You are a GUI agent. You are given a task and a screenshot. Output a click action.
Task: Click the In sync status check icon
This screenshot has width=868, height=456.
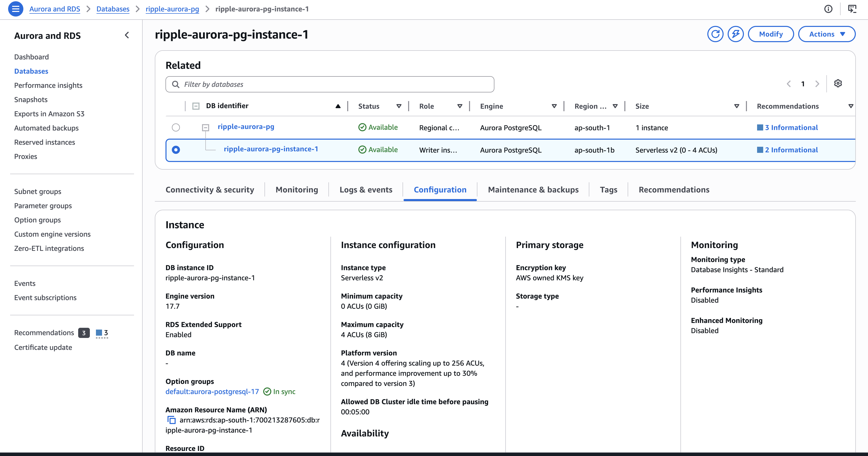tap(267, 391)
